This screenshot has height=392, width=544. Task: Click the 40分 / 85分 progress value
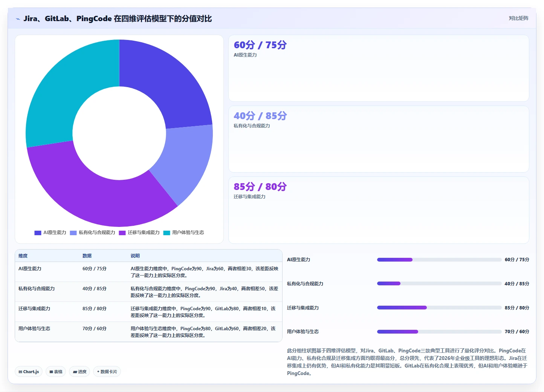click(517, 284)
